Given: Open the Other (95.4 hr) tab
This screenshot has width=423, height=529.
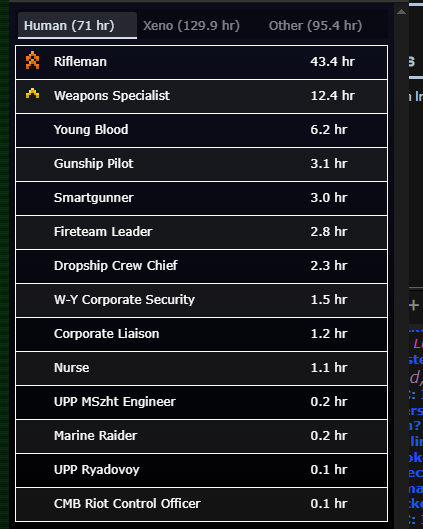Looking at the screenshot, I should (x=315, y=26).
